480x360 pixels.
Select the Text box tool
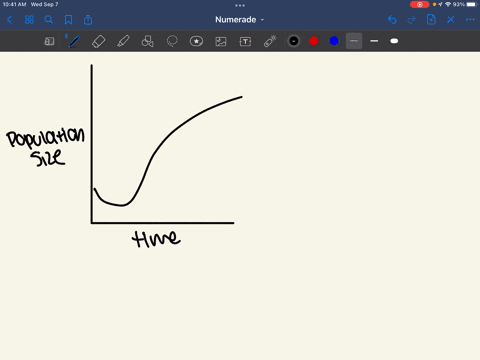tap(245, 41)
